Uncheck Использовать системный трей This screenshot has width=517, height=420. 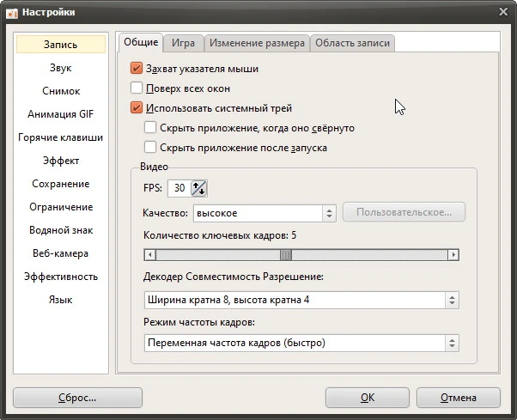coord(137,108)
